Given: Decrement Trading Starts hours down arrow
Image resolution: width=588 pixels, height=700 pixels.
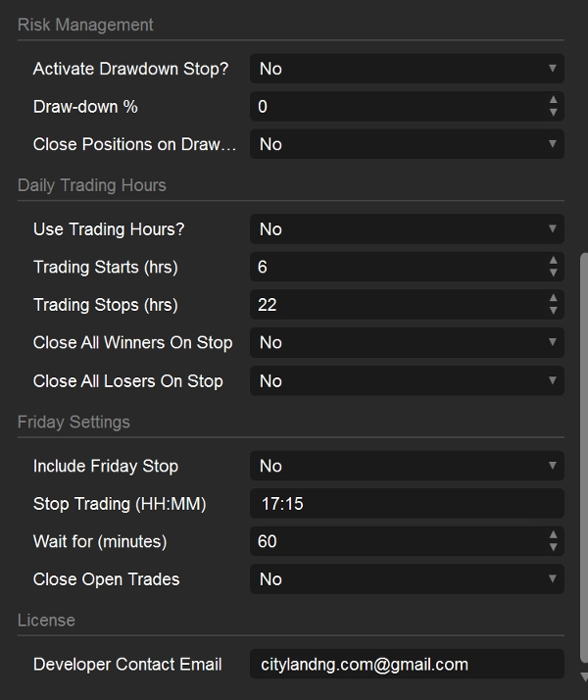Looking at the screenshot, I should pyautogui.click(x=554, y=274).
